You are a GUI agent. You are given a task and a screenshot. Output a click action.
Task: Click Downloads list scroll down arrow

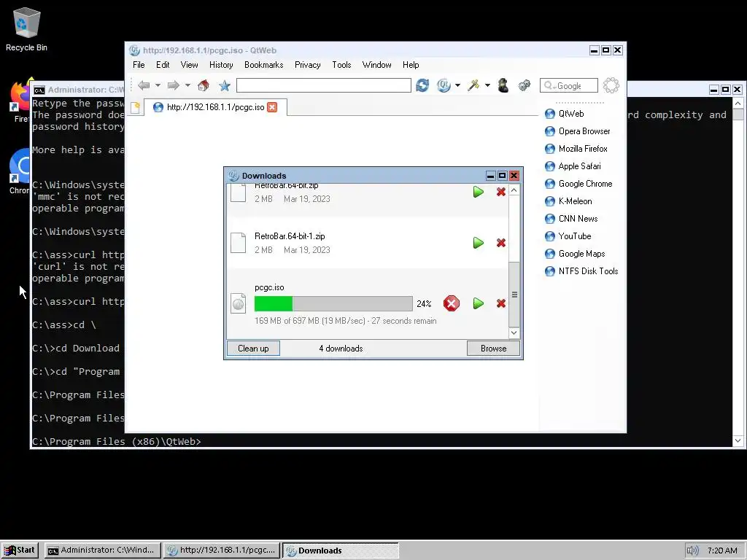[x=514, y=332]
